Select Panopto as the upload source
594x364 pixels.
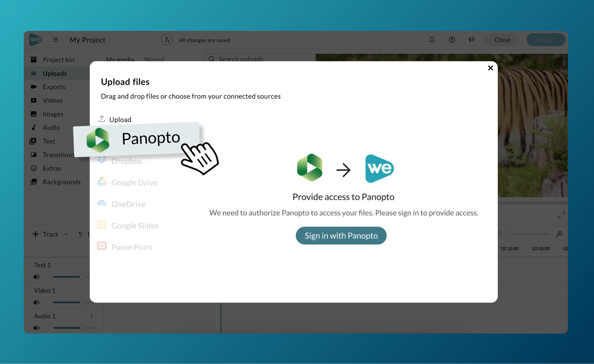pos(136,139)
